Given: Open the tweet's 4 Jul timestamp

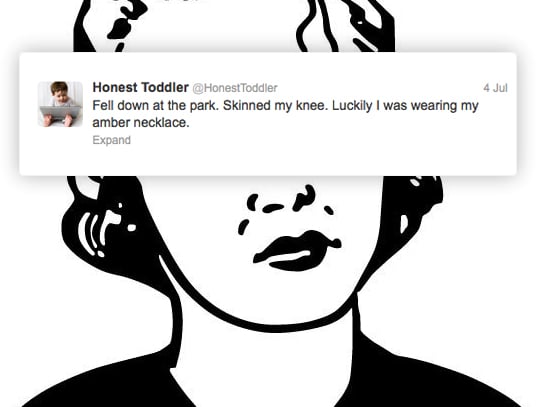Looking at the screenshot, I should [495, 88].
